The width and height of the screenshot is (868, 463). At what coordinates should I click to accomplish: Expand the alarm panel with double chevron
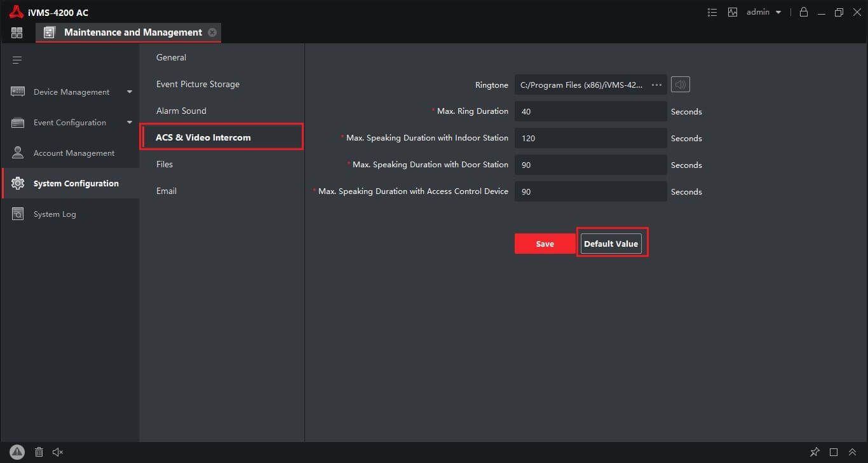pyautogui.click(x=852, y=452)
